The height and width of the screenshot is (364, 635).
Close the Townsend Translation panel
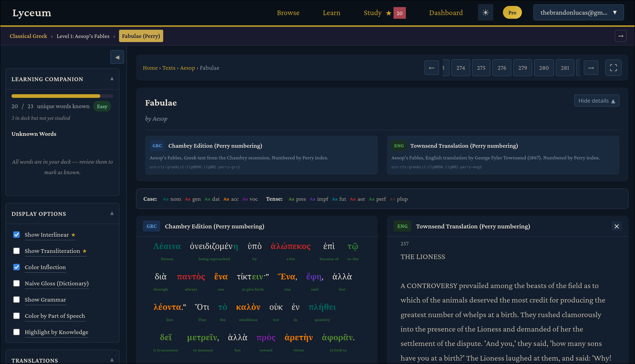616,226
